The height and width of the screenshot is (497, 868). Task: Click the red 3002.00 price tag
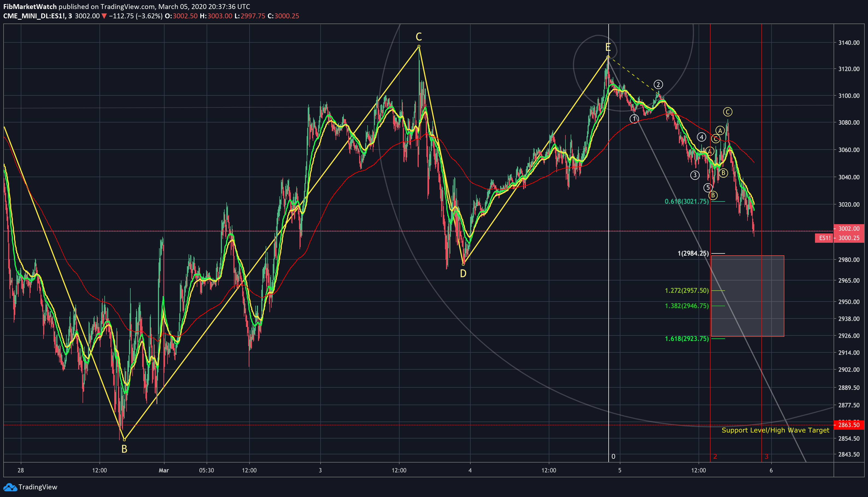(x=849, y=229)
